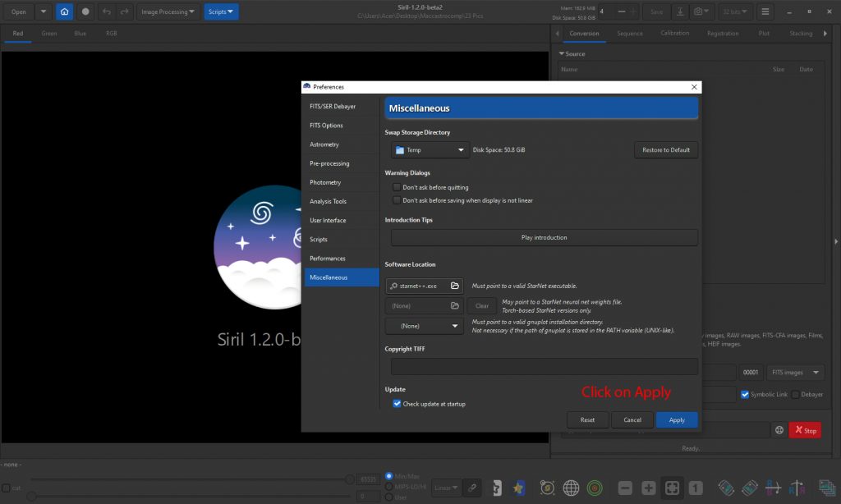Click Play introduction button
The height and width of the screenshot is (504, 841).
coord(545,237)
